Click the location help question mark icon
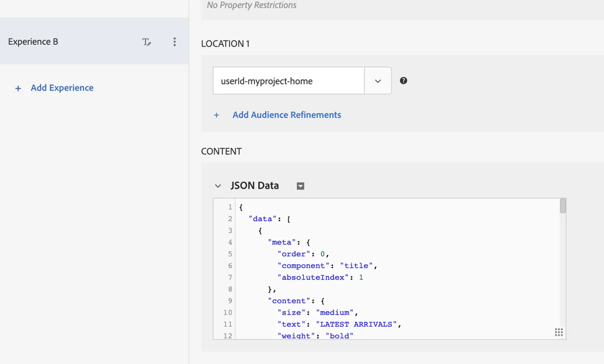Image resolution: width=604 pixels, height=364 pixels. pos(403,80)
